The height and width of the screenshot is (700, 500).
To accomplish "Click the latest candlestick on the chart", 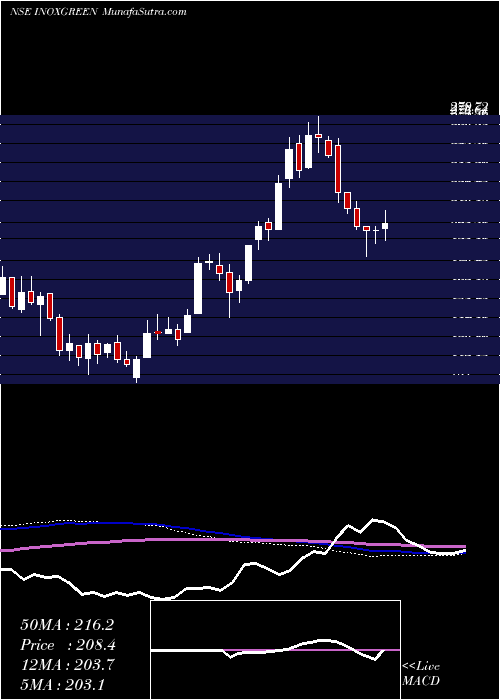I will tap(385, 225).
